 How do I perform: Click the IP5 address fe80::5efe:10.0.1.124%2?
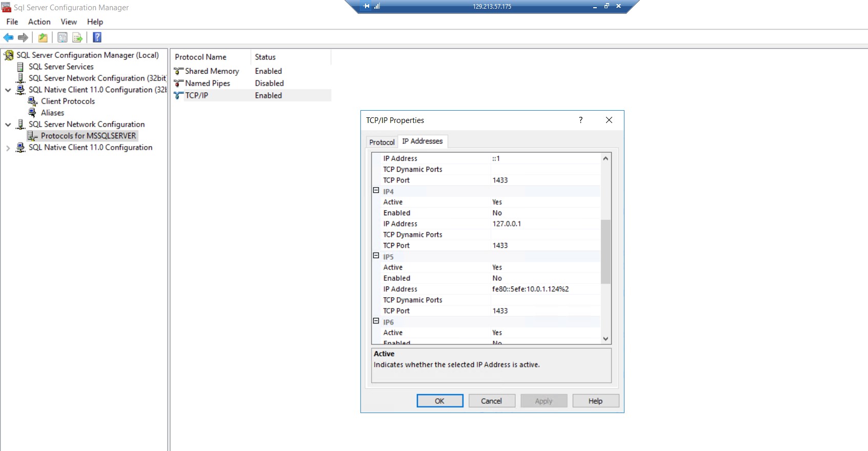(x=546, y=289)
